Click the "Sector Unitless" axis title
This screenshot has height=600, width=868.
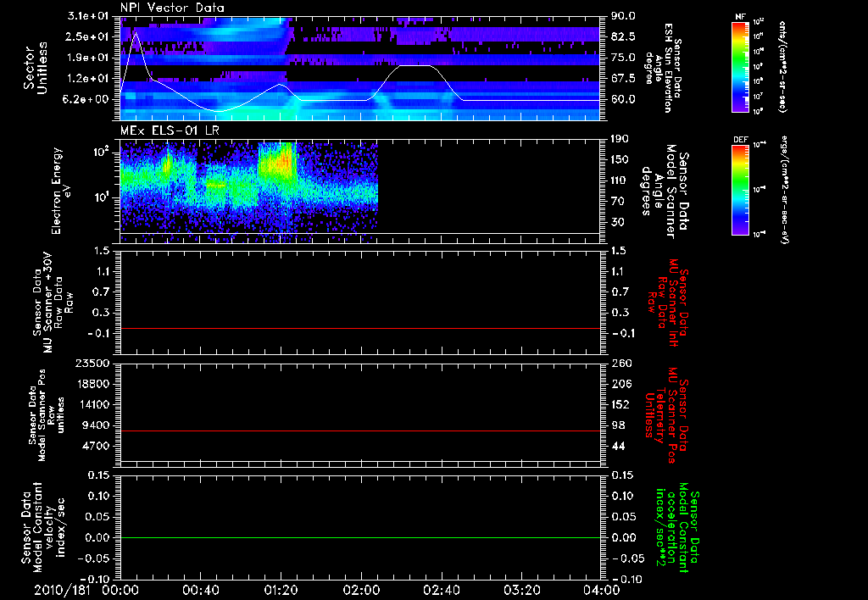click(36, 68)
